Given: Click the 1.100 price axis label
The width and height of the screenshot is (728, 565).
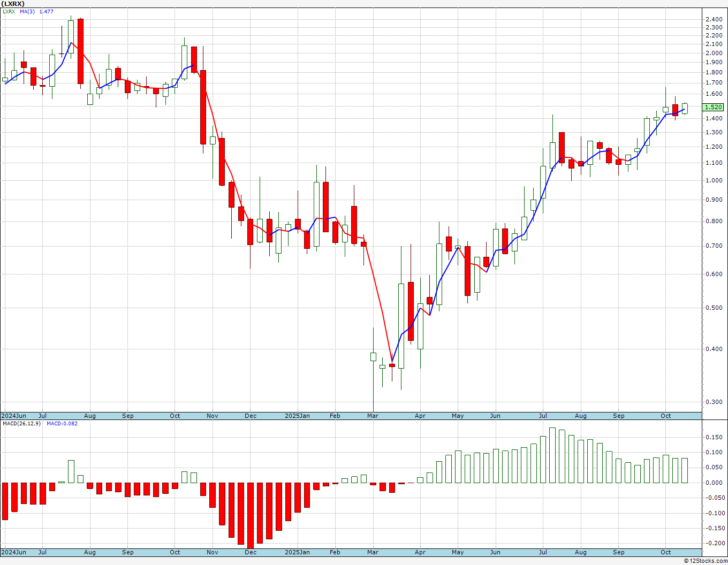Looking at the screenshot, I should 714,163.
